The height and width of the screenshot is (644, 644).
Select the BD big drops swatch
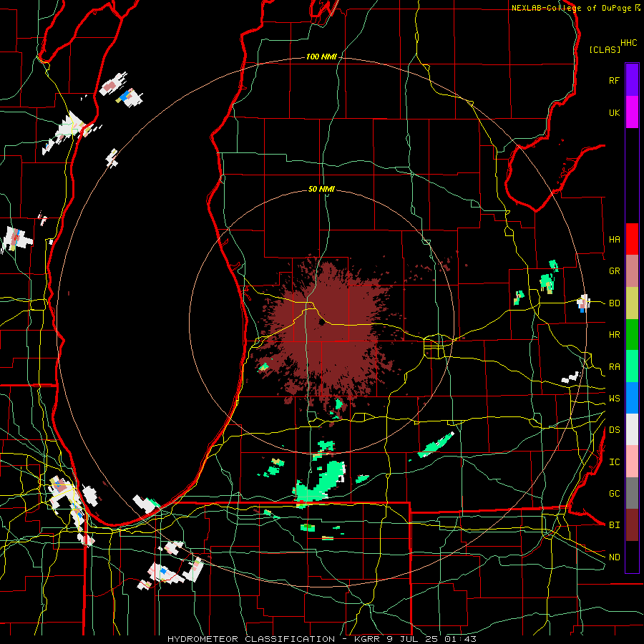coord(632,303)
